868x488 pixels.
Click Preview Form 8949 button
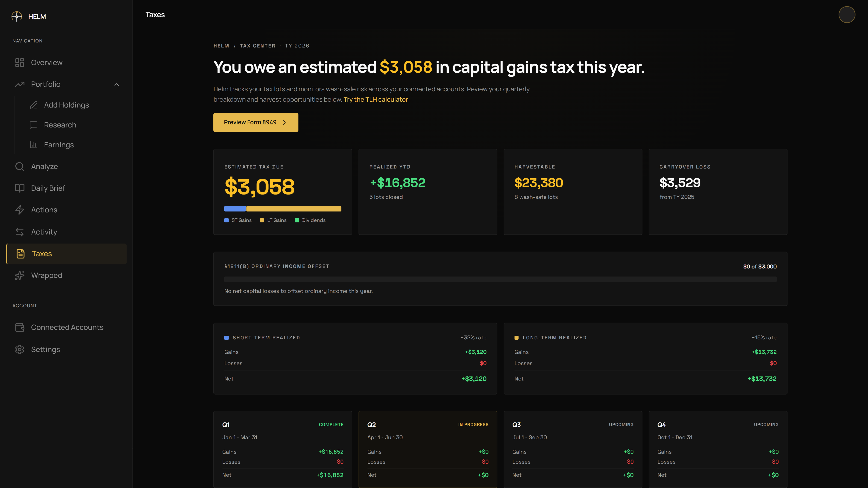256,122
